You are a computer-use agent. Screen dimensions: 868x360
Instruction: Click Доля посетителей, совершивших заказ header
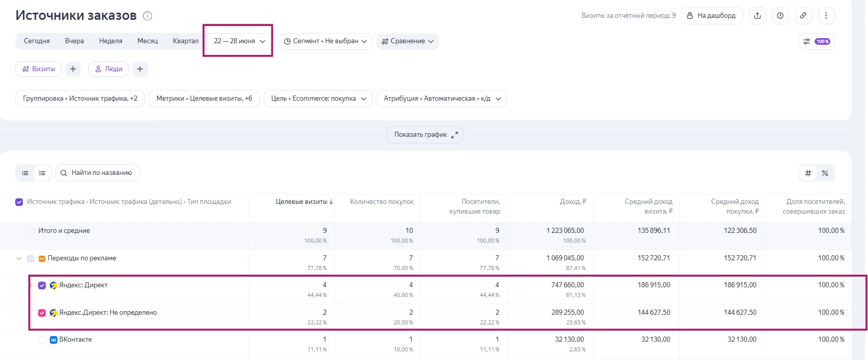coord(814,206)
